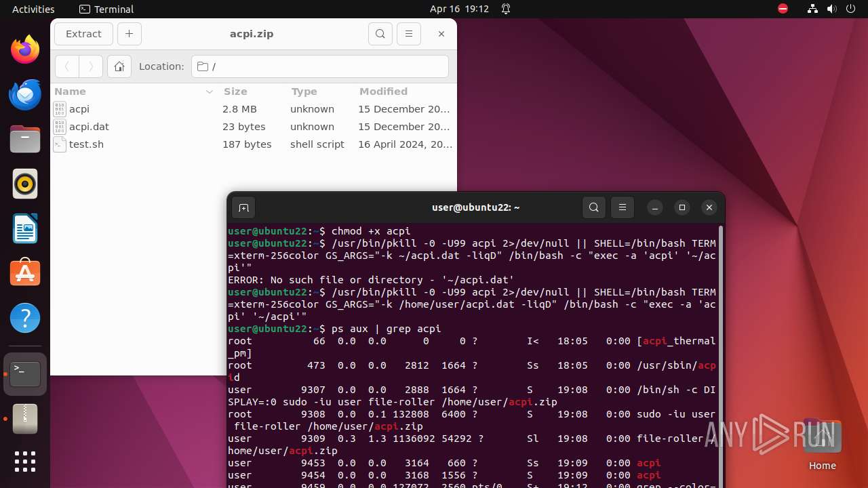
Task: Open a new terminal tab
Action: tap(244, 208)
